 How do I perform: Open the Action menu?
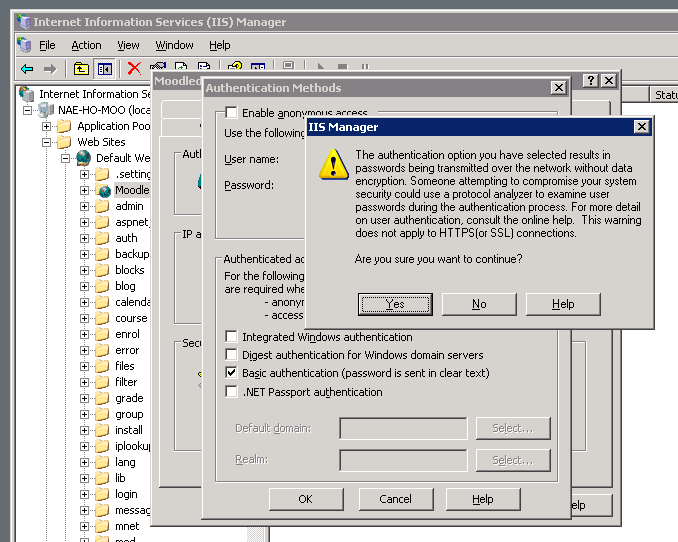click(x=86, y=45)
